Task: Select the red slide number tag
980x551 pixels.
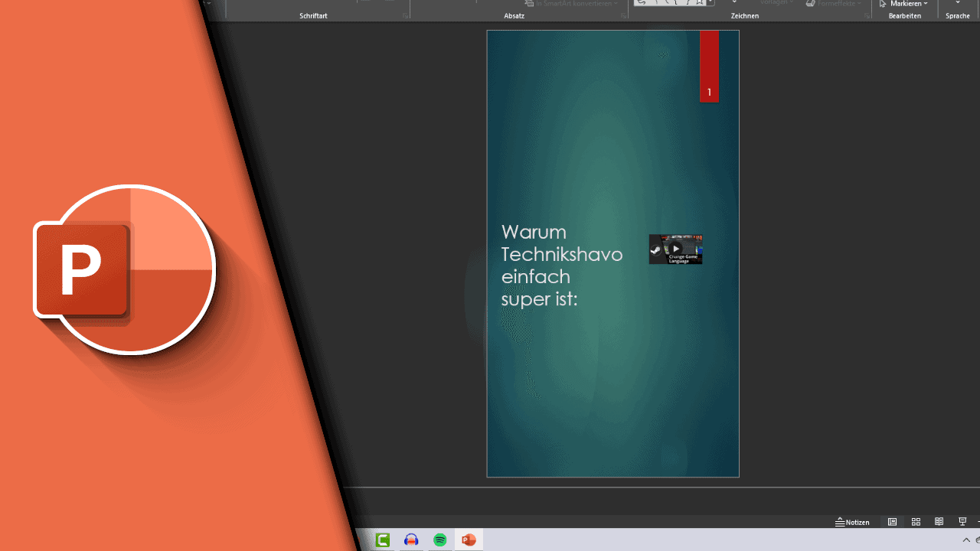Action: pyautogui.click(x=709, y=66)
